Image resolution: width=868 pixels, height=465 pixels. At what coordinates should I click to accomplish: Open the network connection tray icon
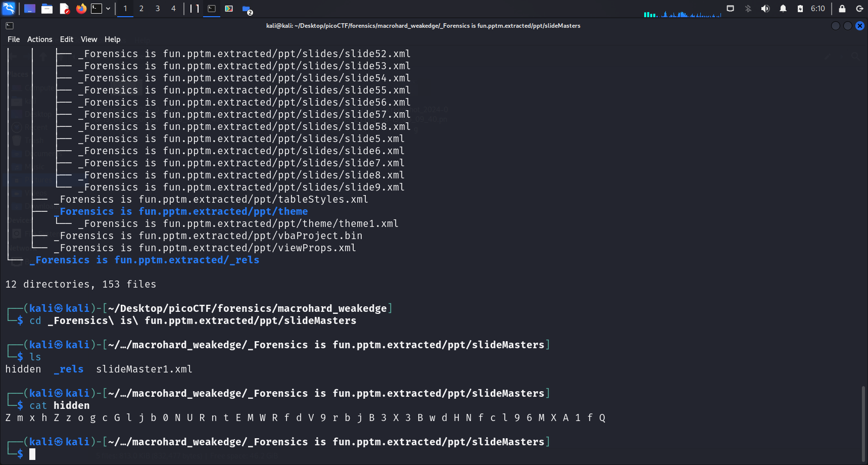click(x=731, y=9)
